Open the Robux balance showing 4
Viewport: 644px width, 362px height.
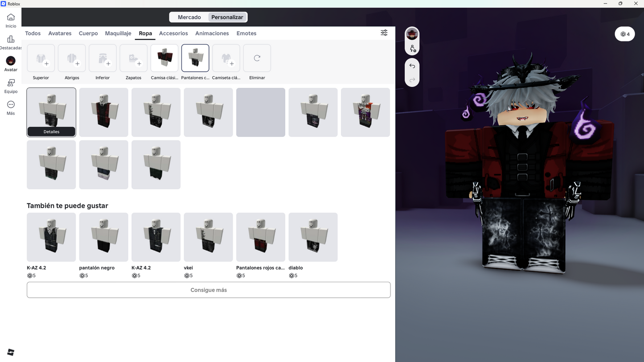click(625, 34)
